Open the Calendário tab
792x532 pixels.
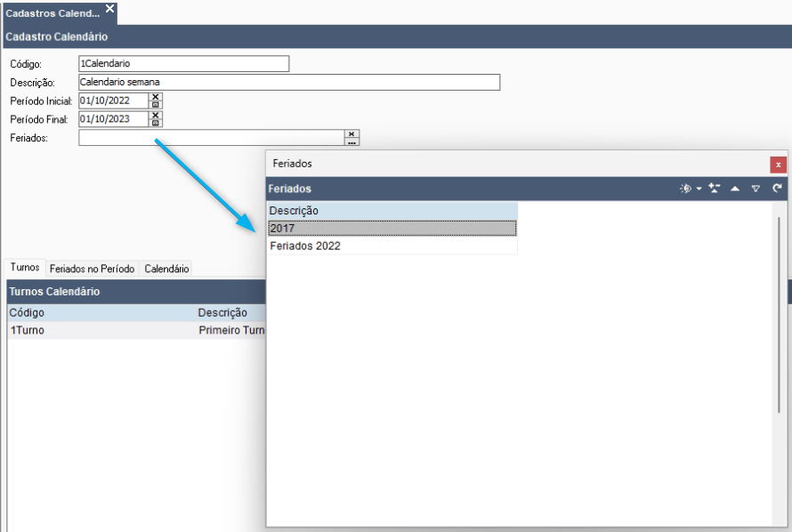coord(166,269)
